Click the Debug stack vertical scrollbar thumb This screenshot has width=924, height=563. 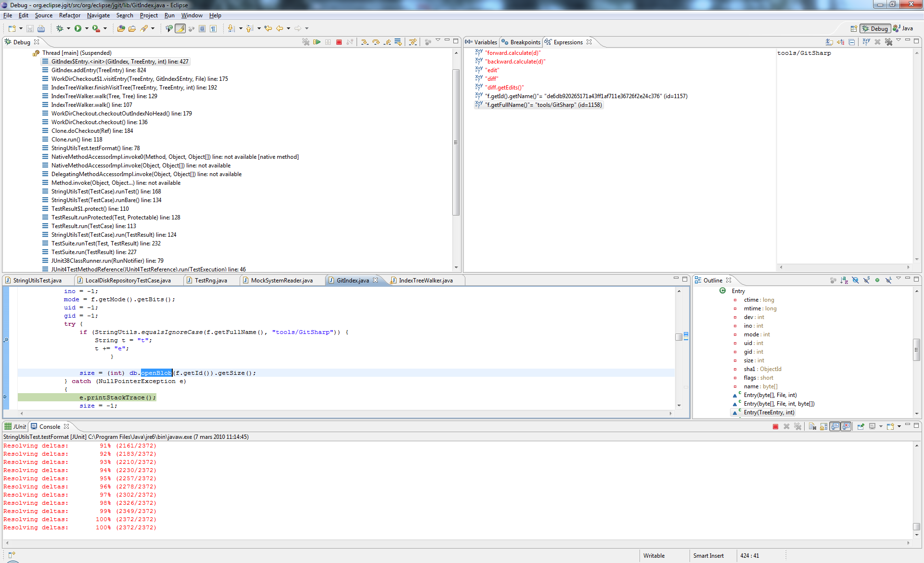456,142
